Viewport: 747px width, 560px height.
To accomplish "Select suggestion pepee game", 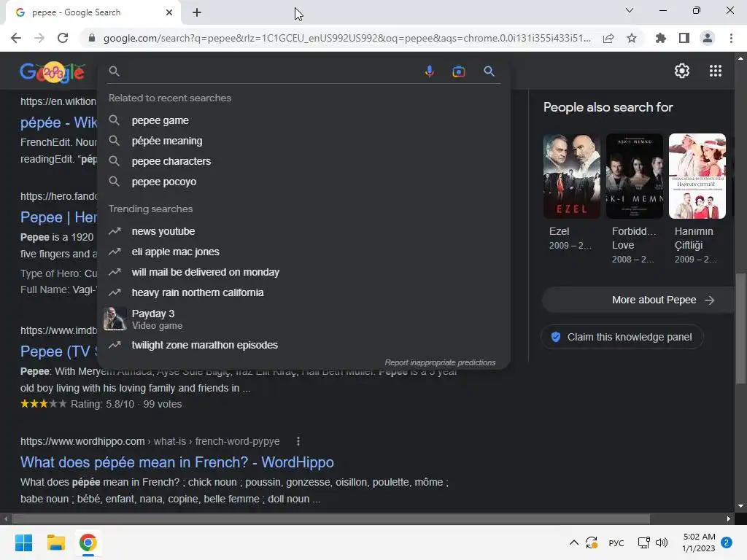I will [x=304, y=120].
